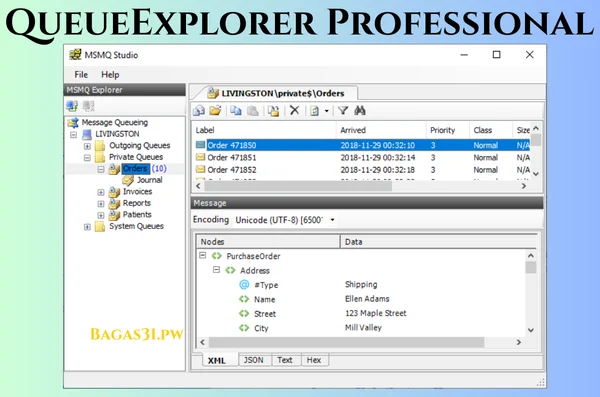
Task: Open the Help menu
Action: click(x=110, y=75)
